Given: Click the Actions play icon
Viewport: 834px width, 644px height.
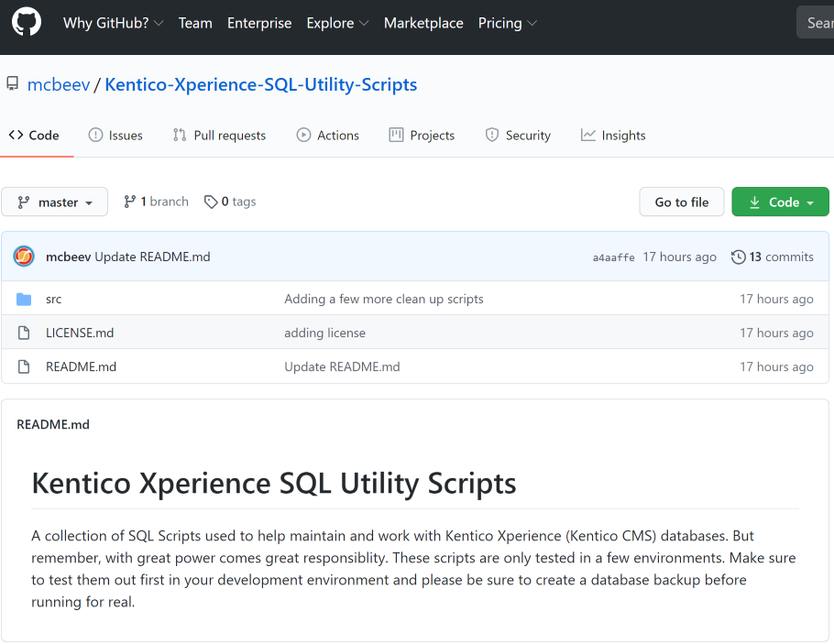Looking at the screenshot, I should click(303, 135).
